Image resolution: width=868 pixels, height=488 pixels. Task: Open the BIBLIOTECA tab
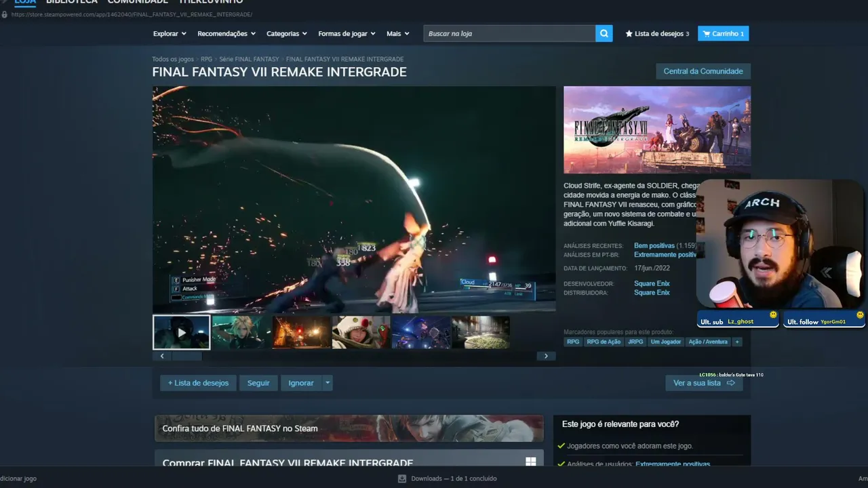pyautogui.click(x=72, y=2)
